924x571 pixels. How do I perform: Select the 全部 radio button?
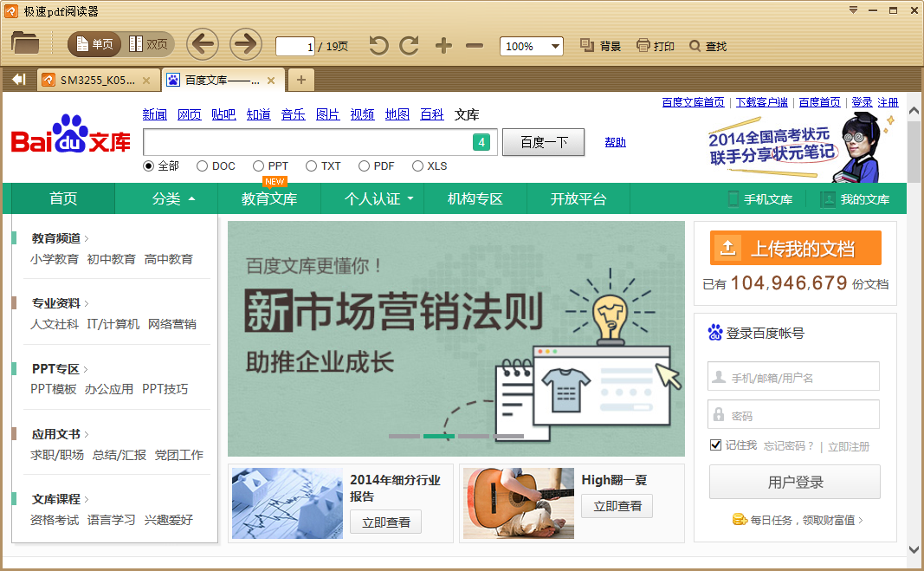pos(148,166)
